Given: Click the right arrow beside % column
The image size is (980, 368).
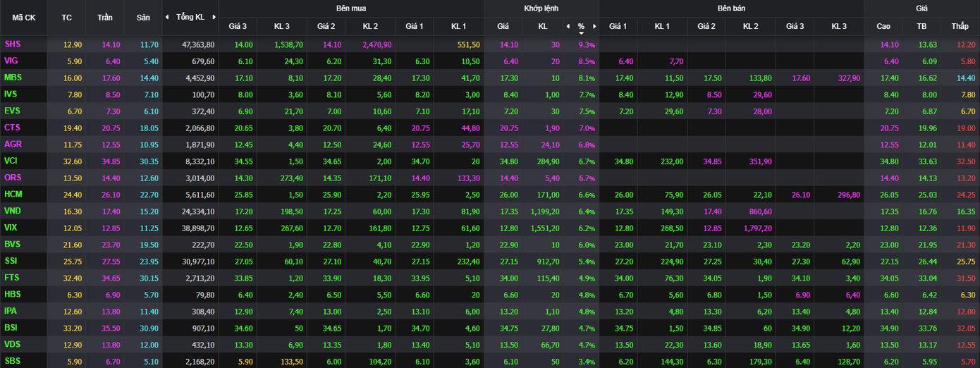Looking at the screenshot, I should [594, 27].
